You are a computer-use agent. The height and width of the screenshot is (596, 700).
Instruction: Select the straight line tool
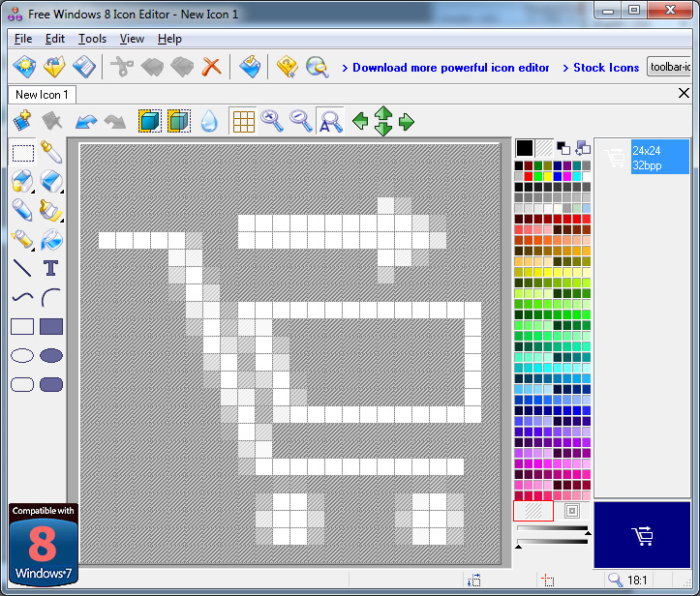[22, 268]
